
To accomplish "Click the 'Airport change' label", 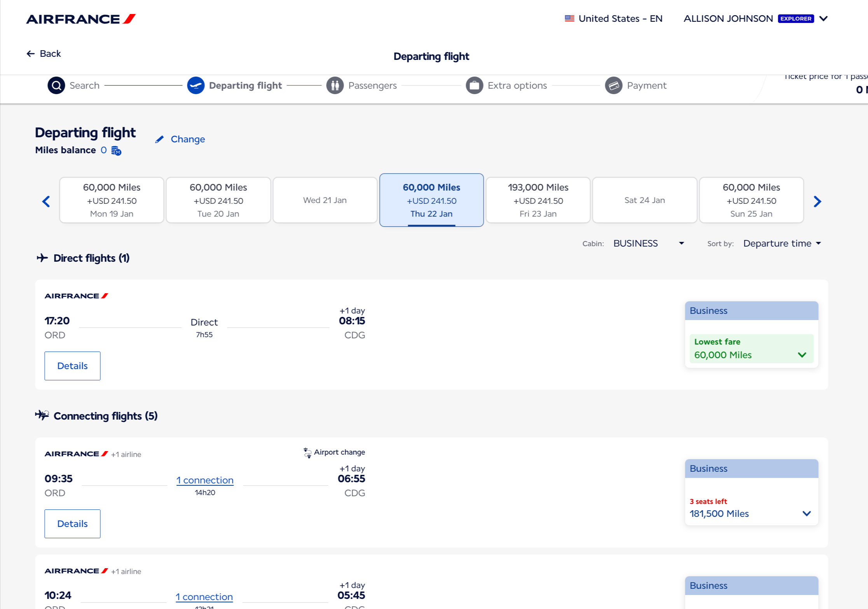I will [339, 452].
